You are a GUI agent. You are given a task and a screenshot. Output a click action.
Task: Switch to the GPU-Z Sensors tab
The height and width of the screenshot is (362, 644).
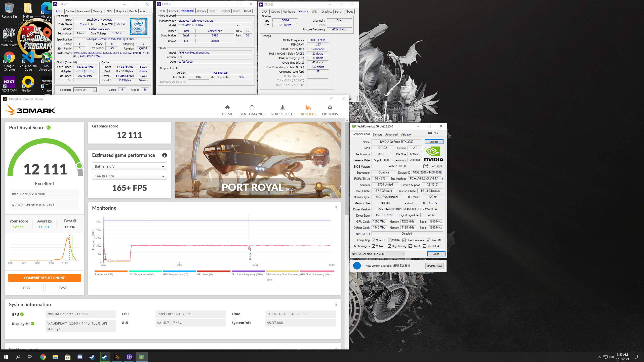point(377,134)
